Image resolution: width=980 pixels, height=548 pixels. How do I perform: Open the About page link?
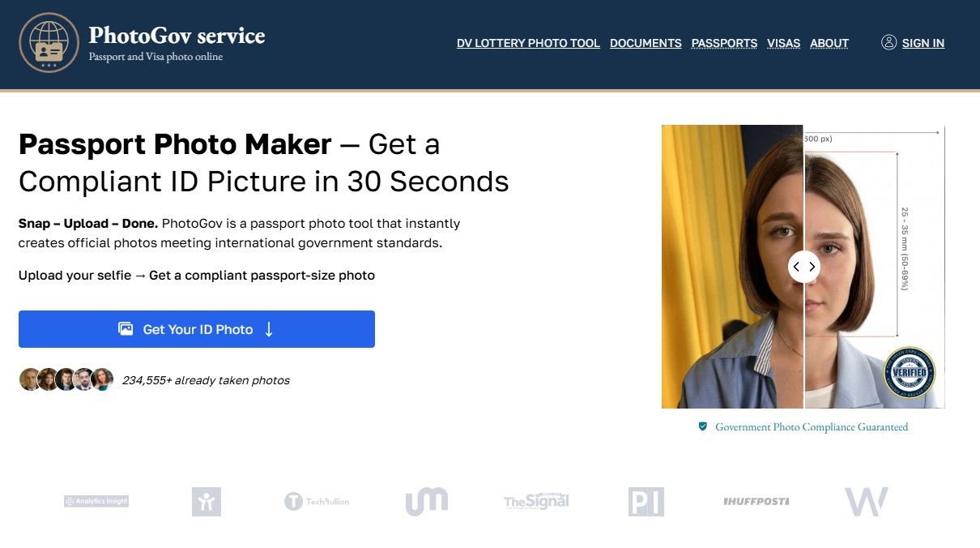[829, 44]
